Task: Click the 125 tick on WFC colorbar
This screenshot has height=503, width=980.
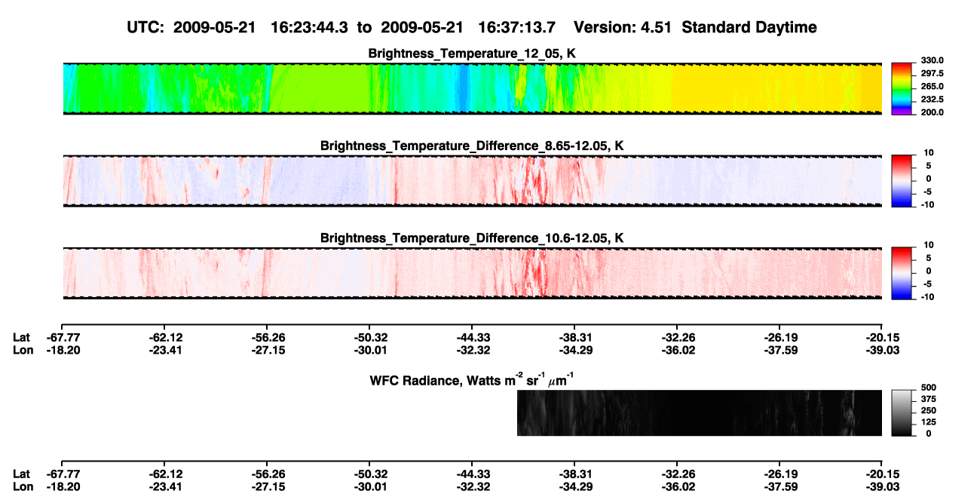Action: coord(929,422)
